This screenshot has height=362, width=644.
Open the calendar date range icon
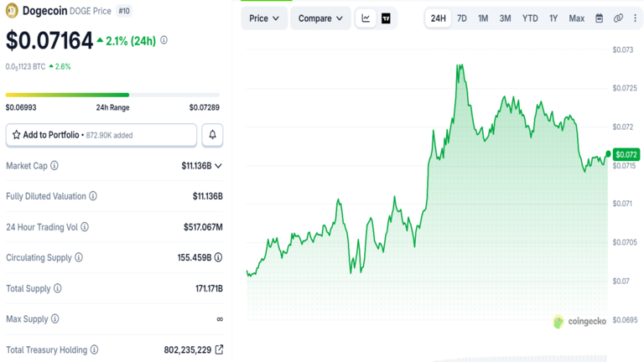(600, 18)
